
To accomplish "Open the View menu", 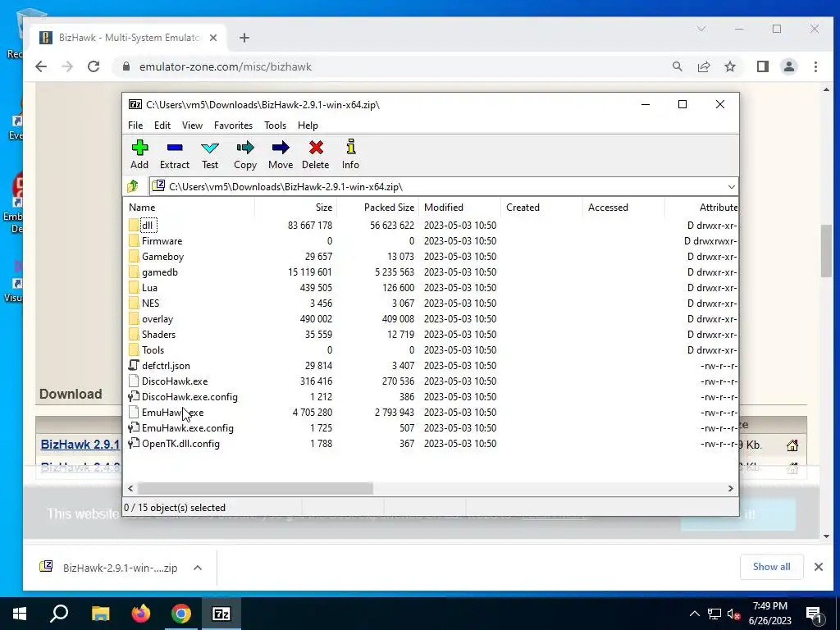I will pos(192,125).
